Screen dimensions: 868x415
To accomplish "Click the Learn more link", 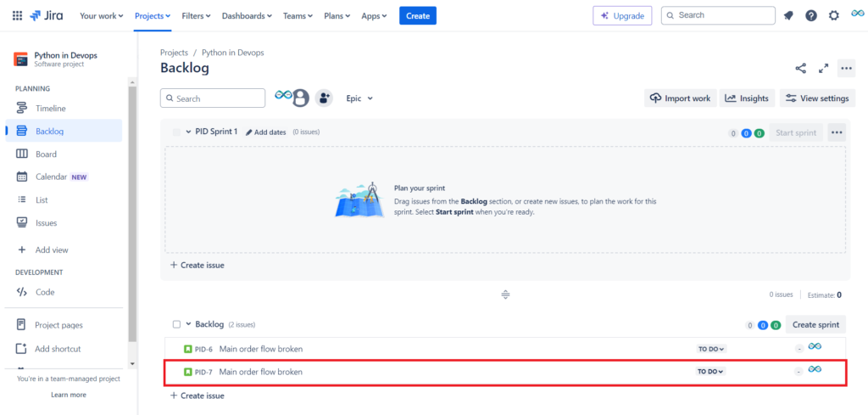I will (69, 395).
